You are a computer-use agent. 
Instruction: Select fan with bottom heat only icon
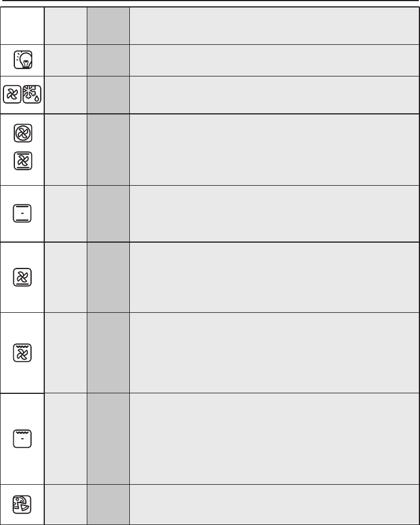22,278
